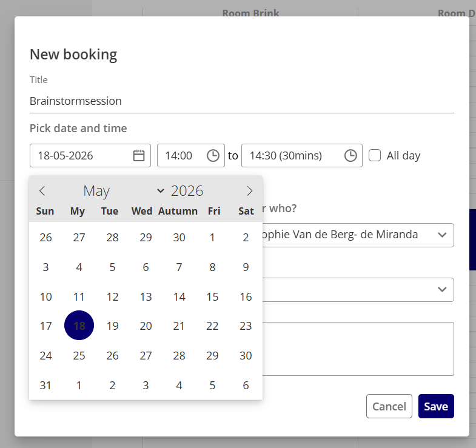Click the Cancel button

point(389,406)
